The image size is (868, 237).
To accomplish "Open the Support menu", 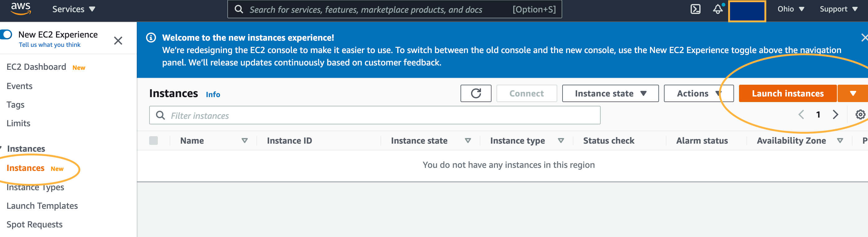I will (839, 9).
